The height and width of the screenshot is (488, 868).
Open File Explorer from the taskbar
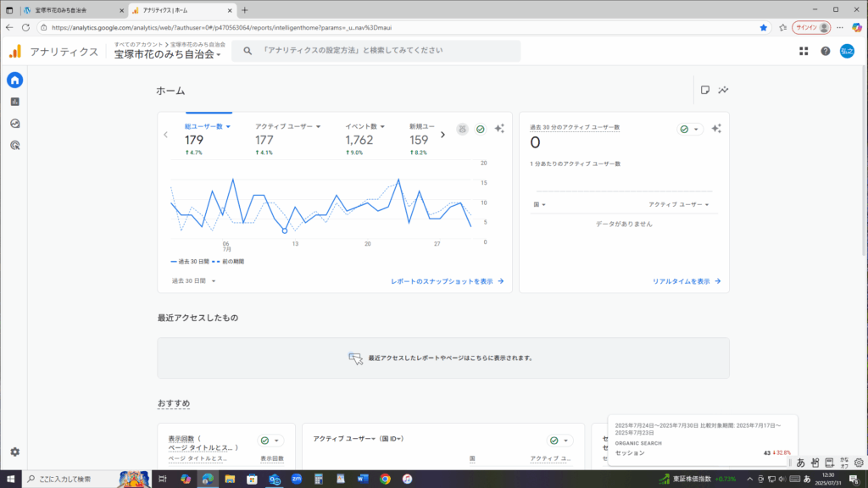[x=230, y=480]
